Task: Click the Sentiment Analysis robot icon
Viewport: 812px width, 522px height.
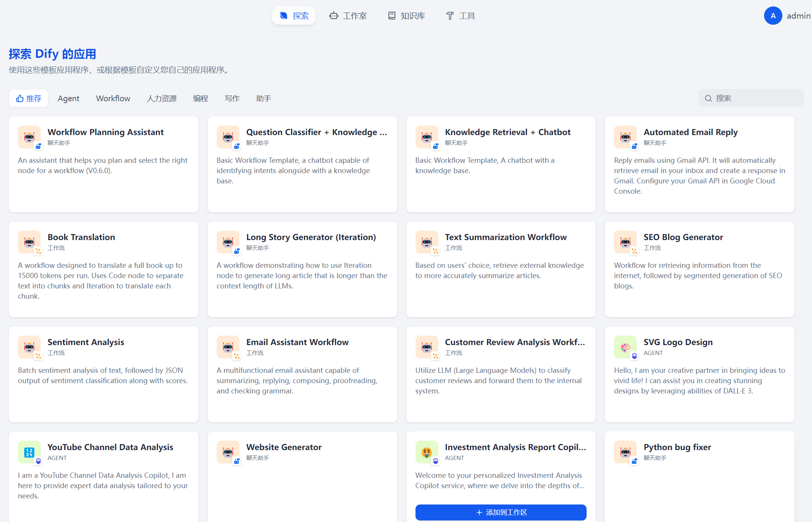Action: [x=29, y=347]
